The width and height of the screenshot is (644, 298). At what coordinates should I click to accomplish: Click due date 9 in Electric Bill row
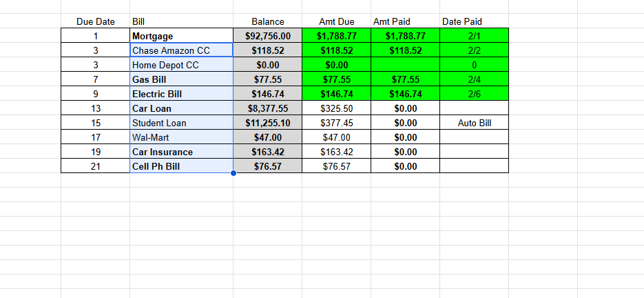coord(96,94)
